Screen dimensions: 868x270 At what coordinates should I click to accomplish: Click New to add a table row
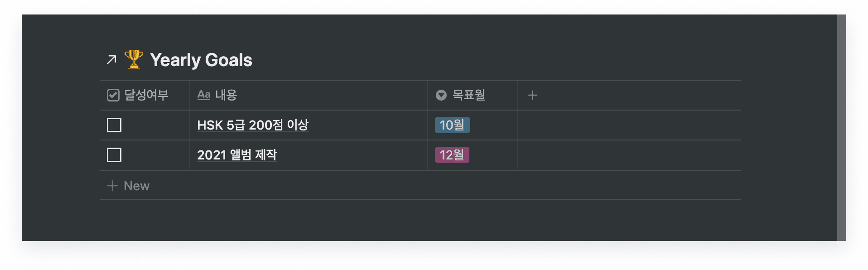pyautogui.click(x=136, y=185)
